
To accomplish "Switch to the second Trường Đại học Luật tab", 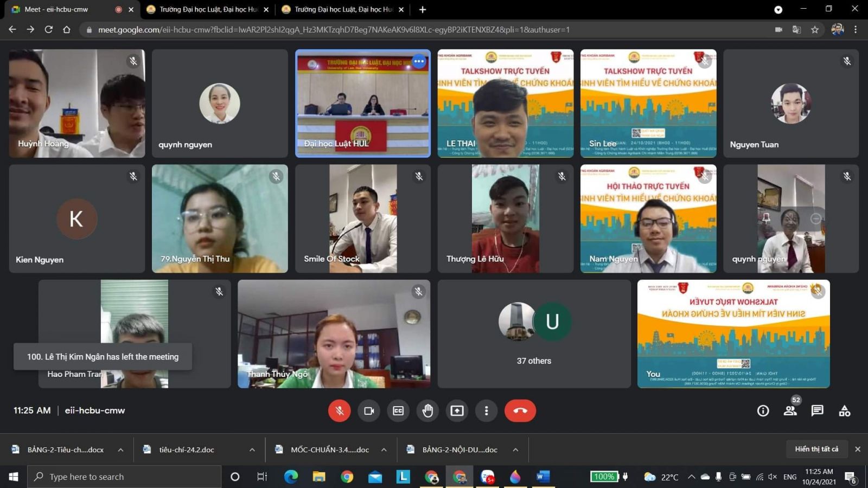I will pyautogui.click(x=343, y=9).
